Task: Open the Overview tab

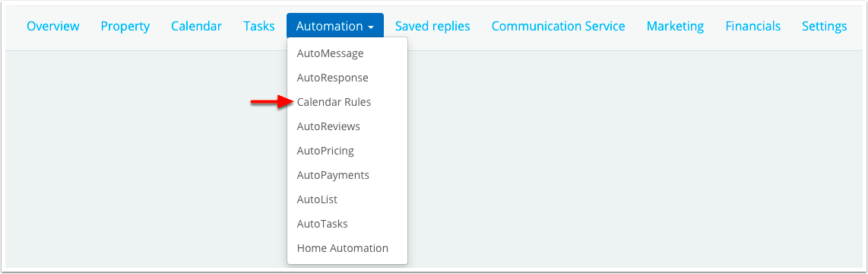Action: [53, 26]
